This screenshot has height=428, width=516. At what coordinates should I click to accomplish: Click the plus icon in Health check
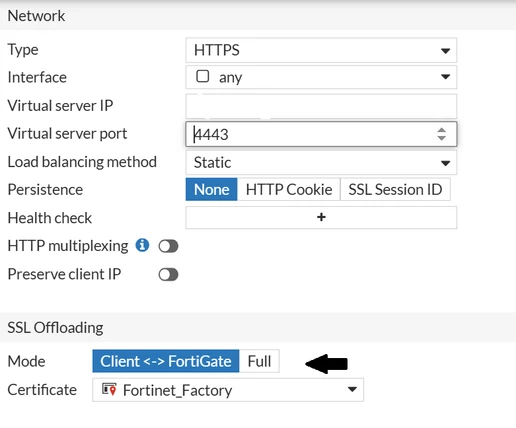(321, 217)
